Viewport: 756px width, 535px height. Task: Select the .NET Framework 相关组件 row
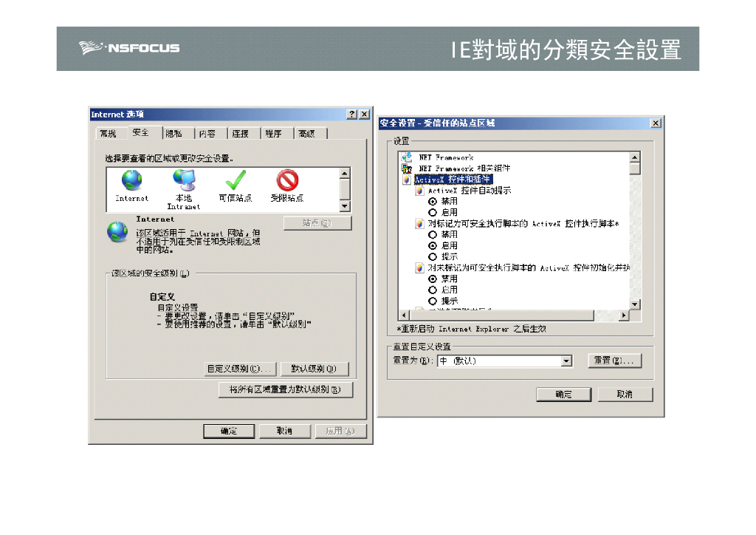pos(464,168)
